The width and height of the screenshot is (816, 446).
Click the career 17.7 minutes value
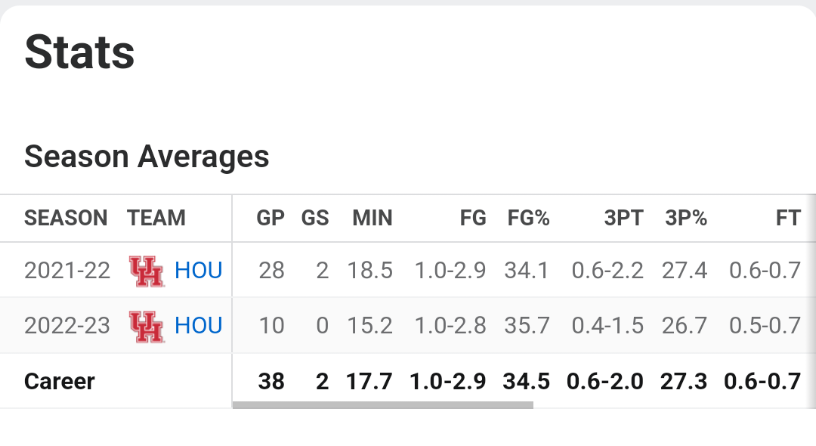click(x=372, y=381)
